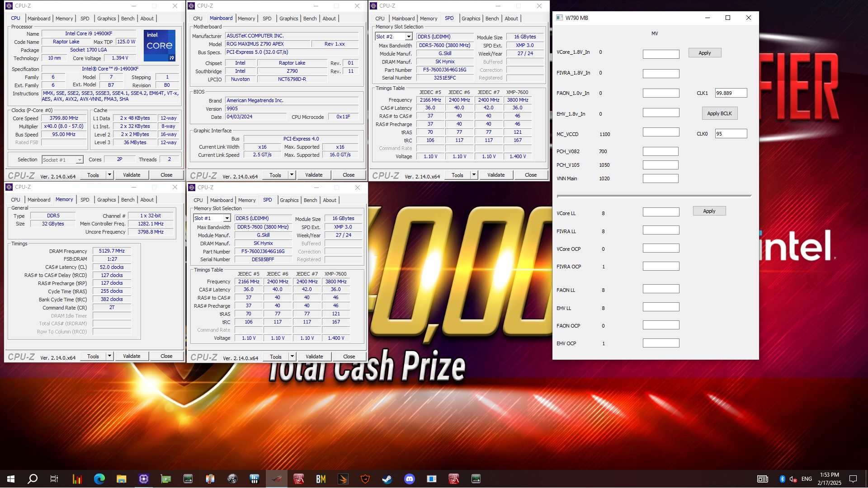
Task: Open Windows search from the taskbar
Action: (x=33, y=479)
